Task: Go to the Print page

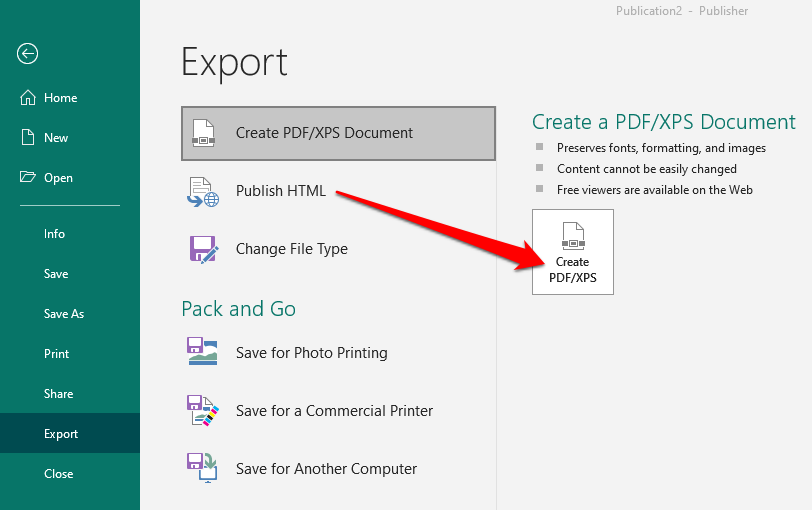Action: 57,354
